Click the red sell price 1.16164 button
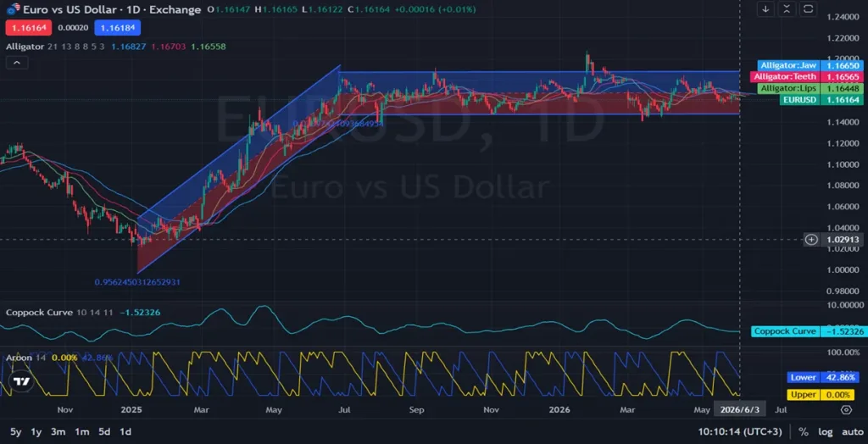This screenshot has height=444, width=868. click(x=29, y=28)
